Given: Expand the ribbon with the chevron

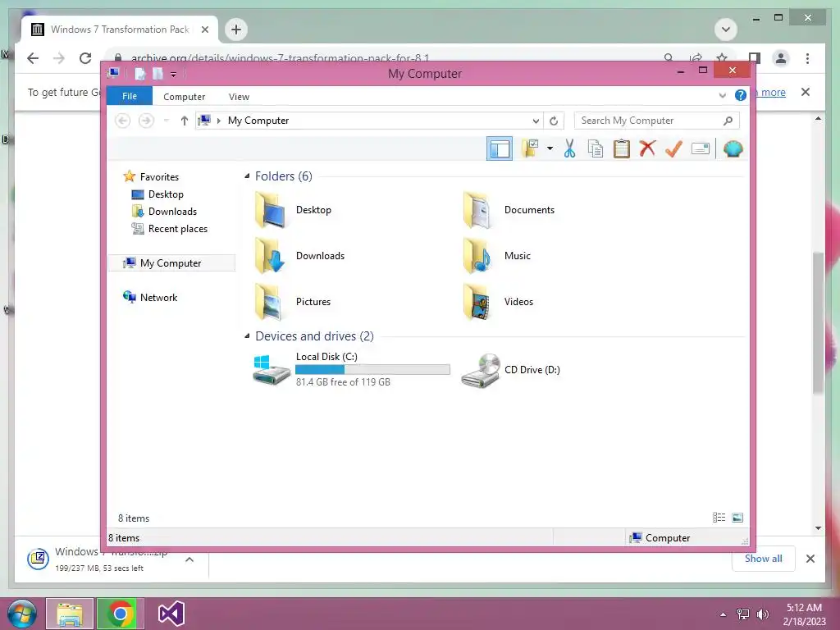Looking at the screenshot, I should [722, 96].
